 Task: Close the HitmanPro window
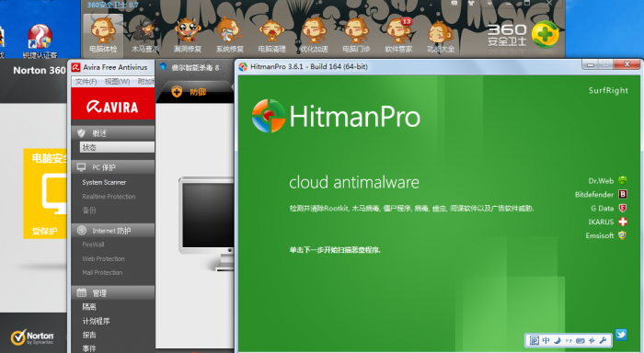[x=627, y=64]
